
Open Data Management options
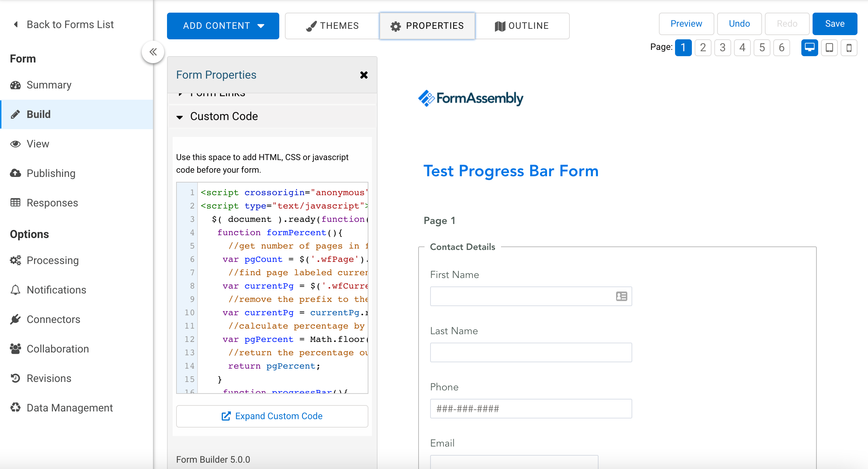pyautogui.click(x=76, y=408)
